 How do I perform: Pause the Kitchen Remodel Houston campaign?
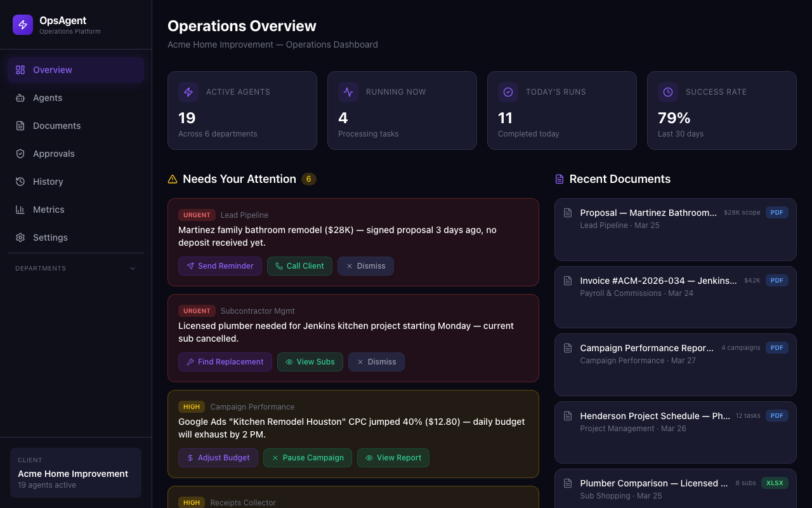point(308,458)
